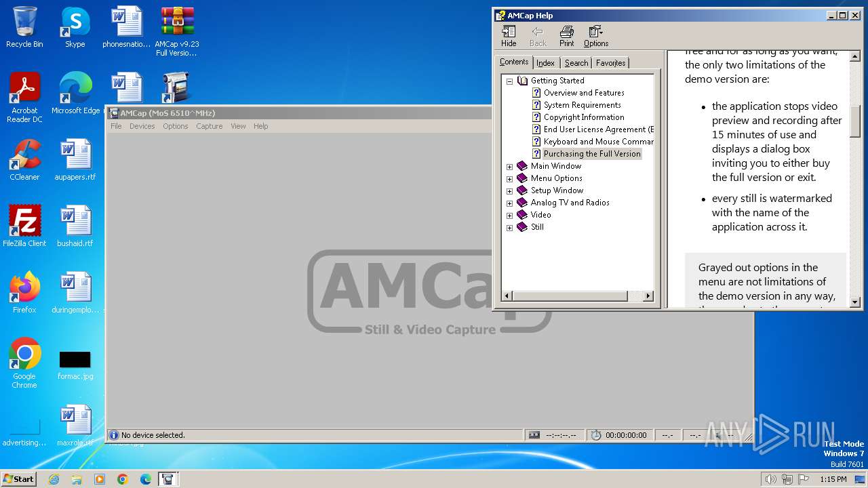The width and height of the screenshot is (868, 488).
Task: Click the AMCap taskbar button
Action: click(x=168, y=479)
